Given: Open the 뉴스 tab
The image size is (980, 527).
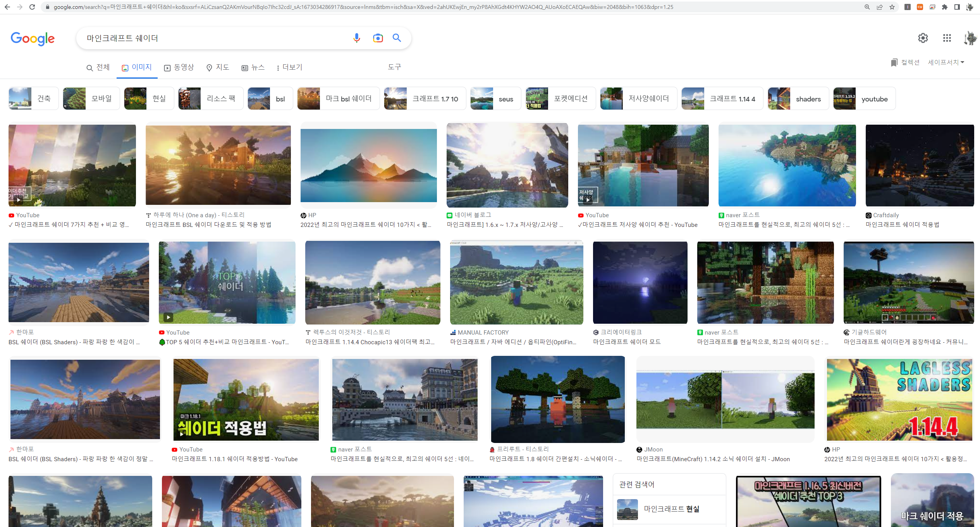Looking at the screenshot, I should pyautogui.click(x=253, y=67).
